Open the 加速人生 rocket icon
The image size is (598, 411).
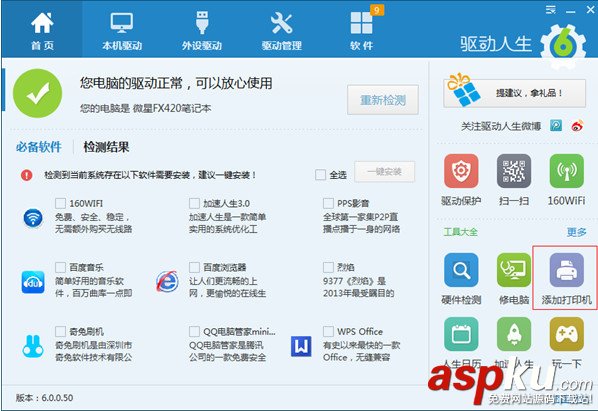click(514, 334)
